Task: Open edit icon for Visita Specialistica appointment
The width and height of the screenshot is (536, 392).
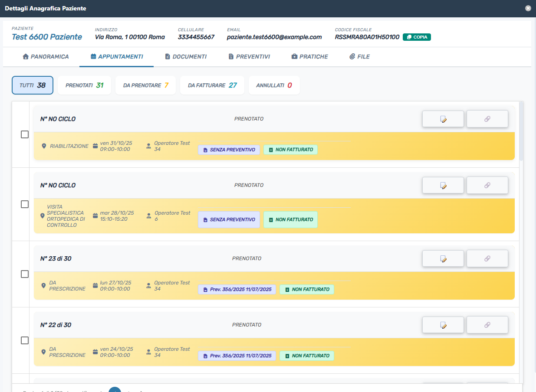Action: pos(443,185)
